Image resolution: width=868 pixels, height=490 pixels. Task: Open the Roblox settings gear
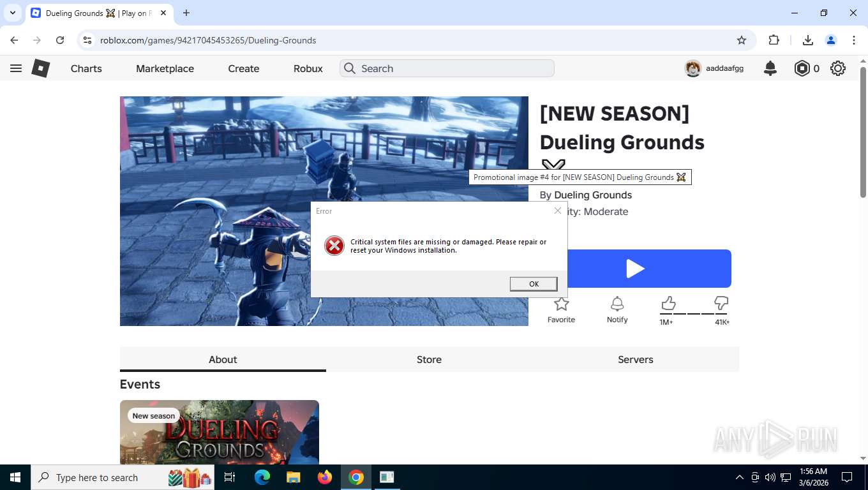838,68
